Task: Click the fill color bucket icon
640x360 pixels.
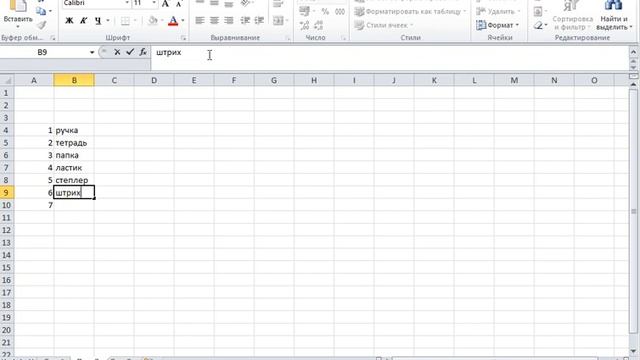Action: tap(153, 20)
